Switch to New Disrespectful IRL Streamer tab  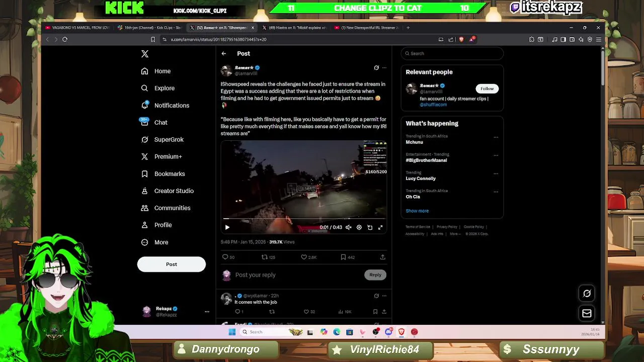pos(367,28)
